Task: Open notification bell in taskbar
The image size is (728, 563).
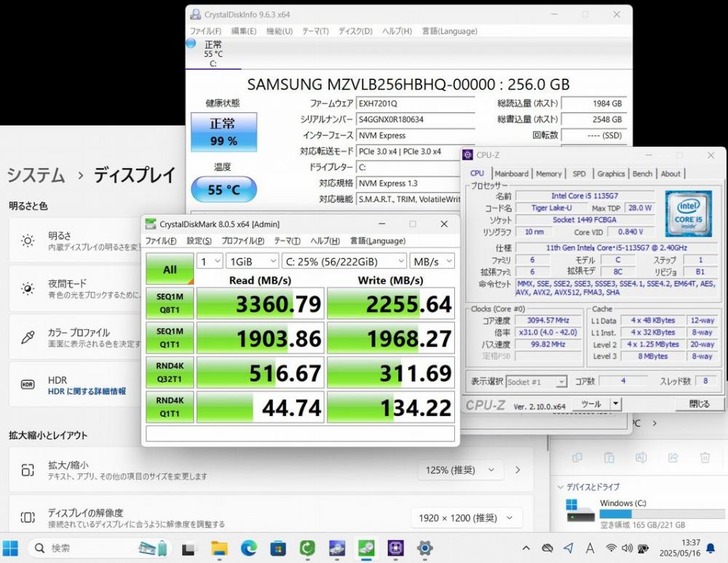Action: (711, 548)
